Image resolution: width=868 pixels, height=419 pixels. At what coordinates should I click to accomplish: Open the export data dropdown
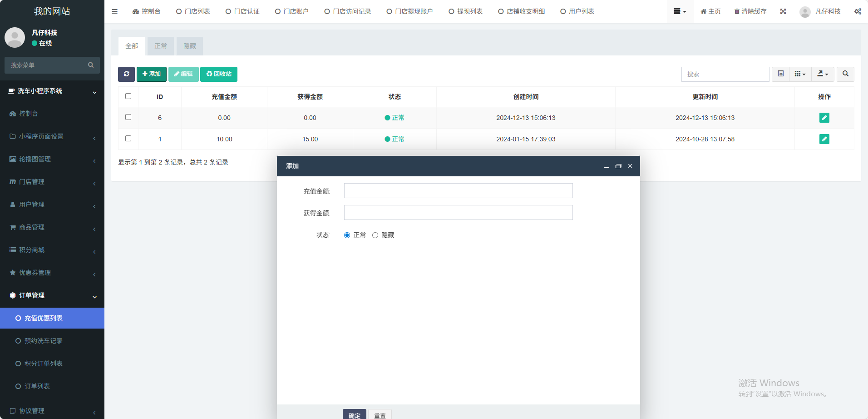pyautogui.click(x=823, y=74)
